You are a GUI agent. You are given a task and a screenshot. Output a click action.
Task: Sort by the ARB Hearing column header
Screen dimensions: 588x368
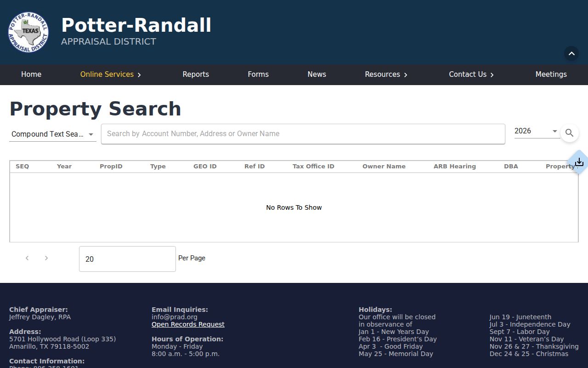[455, 167]
